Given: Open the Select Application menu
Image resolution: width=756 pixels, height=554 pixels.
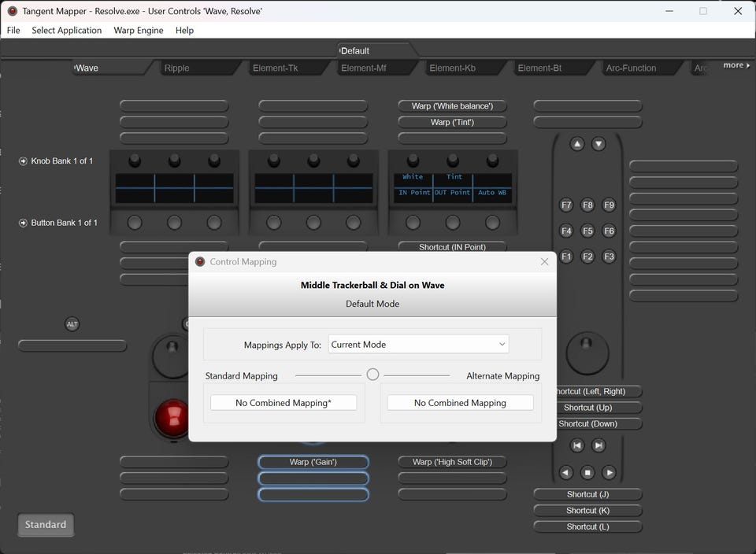Looking at the screenshot, I should 67,30.
